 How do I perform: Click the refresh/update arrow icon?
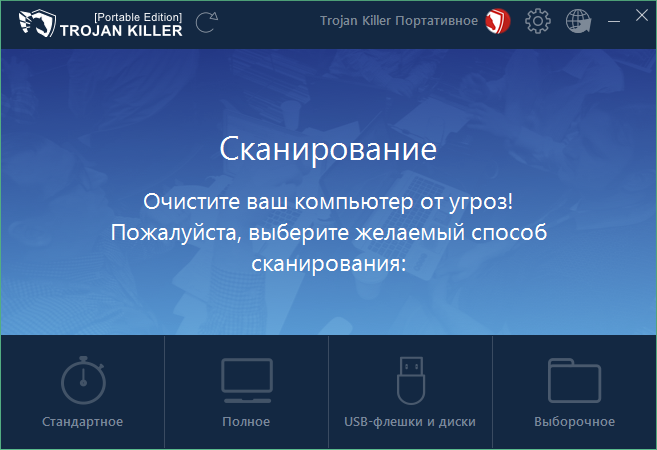click(207, 22)
